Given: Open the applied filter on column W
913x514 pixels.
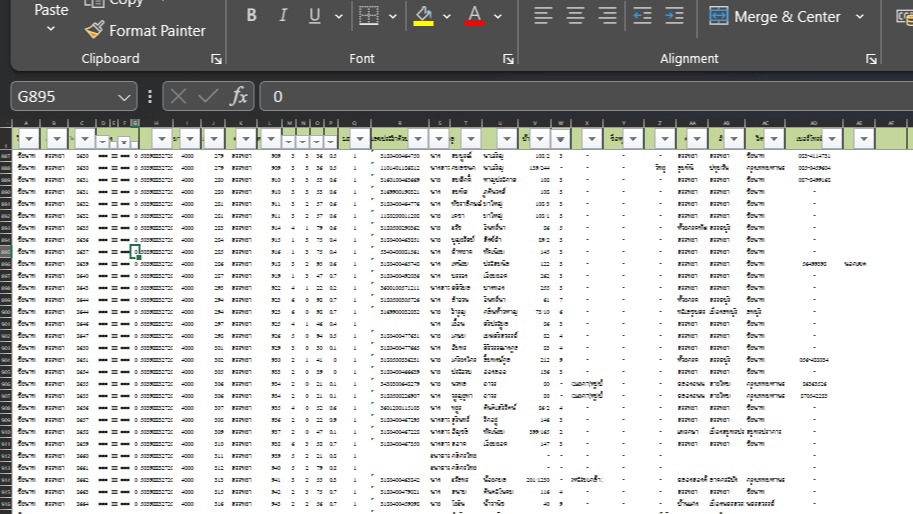Looking at the screenshot, I should [560, 139].
